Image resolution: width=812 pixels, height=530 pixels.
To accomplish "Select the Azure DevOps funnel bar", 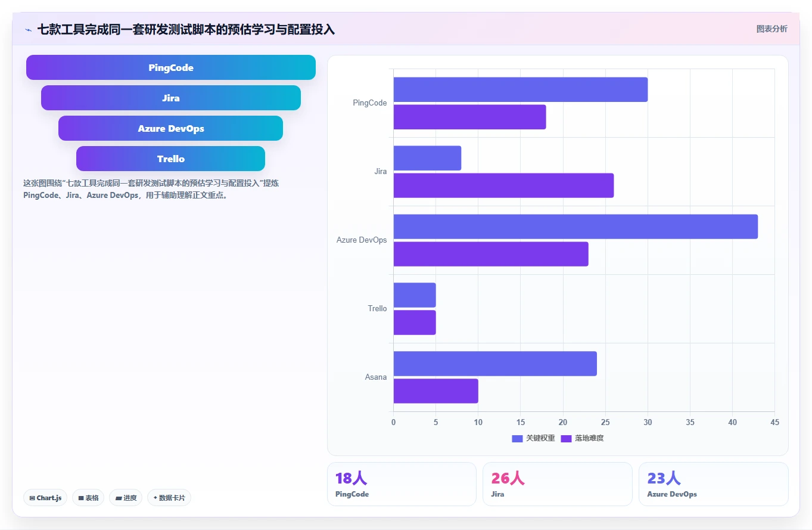I will [x=171, y=128].
